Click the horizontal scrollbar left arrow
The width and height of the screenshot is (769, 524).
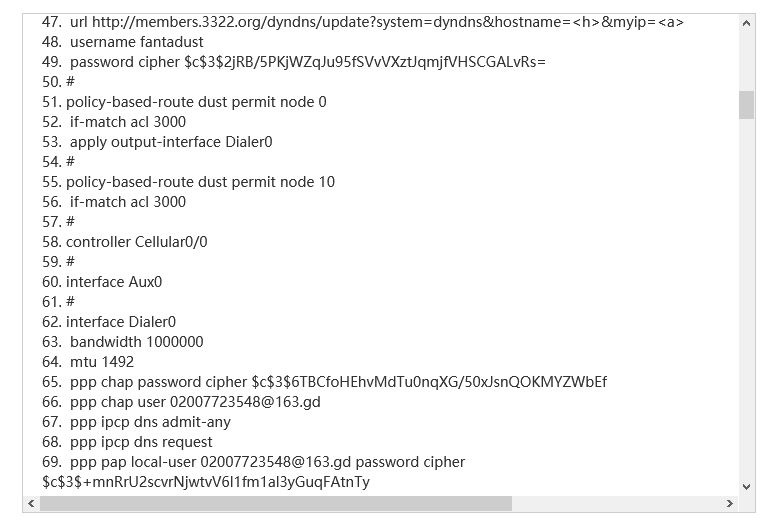31,503
